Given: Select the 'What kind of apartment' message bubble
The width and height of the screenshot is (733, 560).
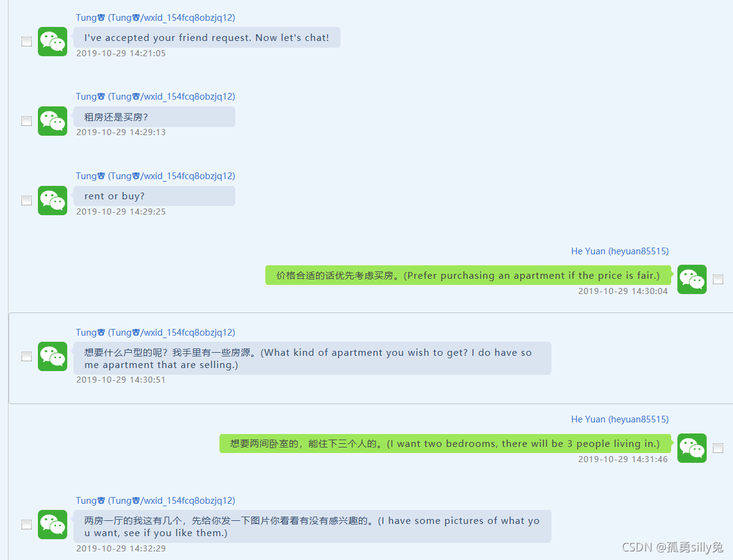Looking at the screenshot, I should coord(312,358).
